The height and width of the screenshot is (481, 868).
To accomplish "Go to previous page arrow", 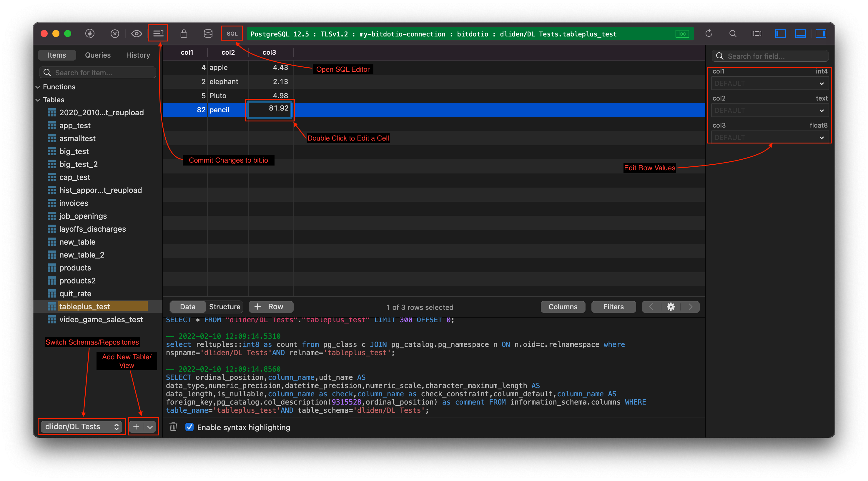I will click(651, 307).
